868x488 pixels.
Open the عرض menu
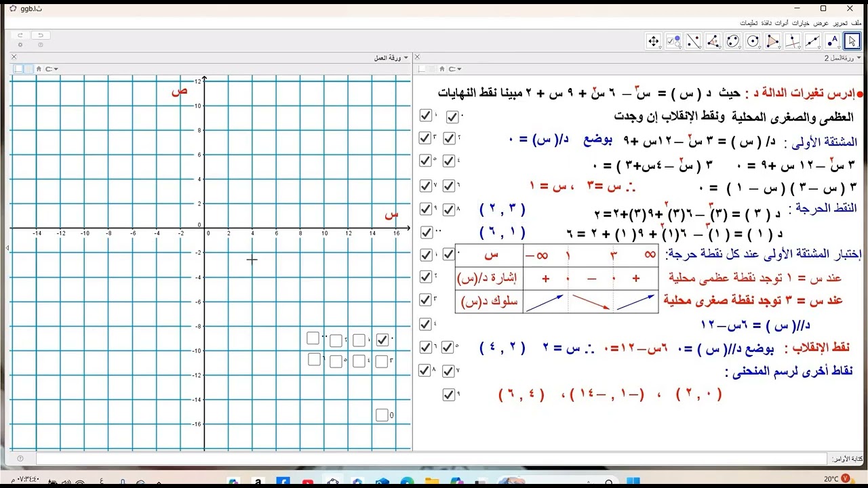pos(821,23)
